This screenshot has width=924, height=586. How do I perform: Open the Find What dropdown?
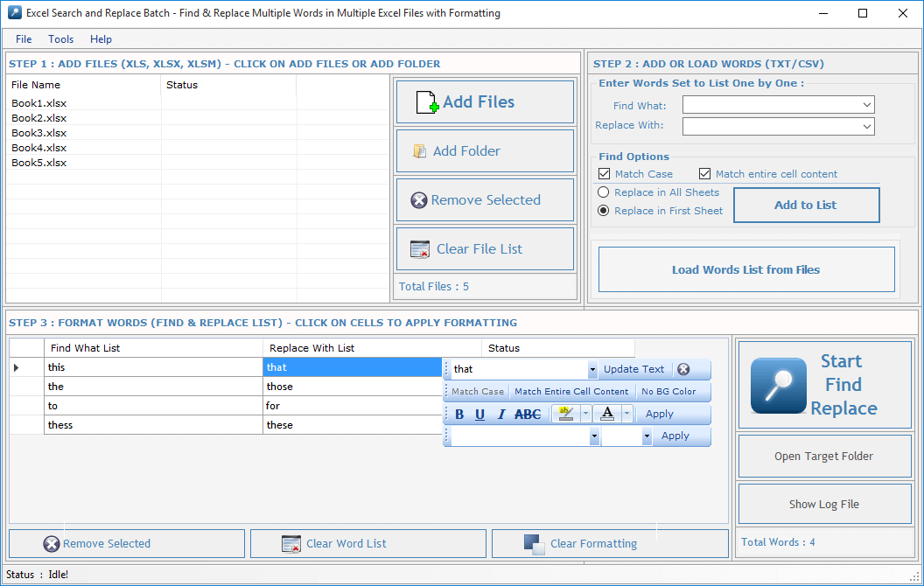867,105
